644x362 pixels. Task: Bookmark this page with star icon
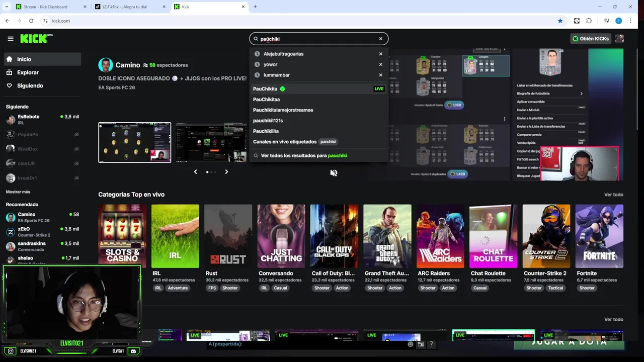click(560, 21)
